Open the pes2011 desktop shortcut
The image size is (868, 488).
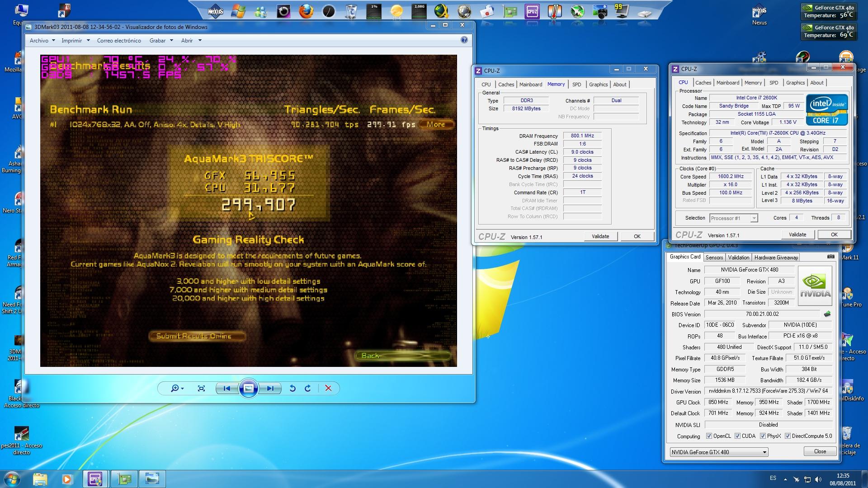(21, 440)
